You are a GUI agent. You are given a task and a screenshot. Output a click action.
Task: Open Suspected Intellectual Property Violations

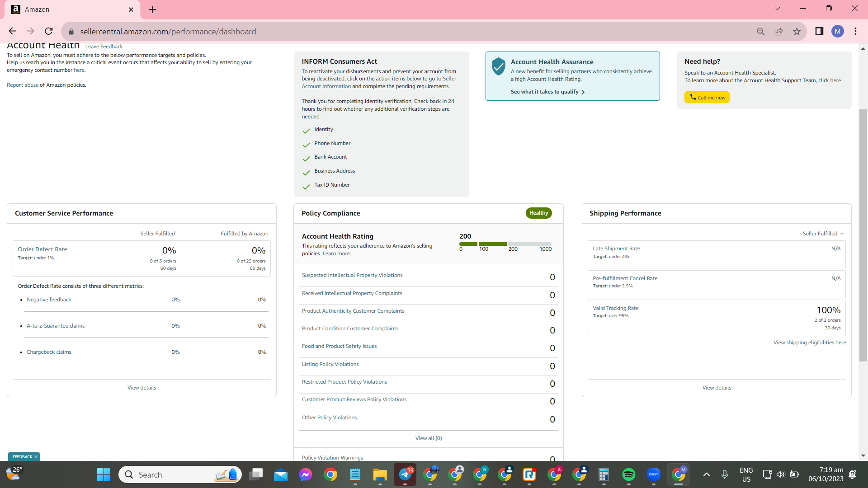352,275
